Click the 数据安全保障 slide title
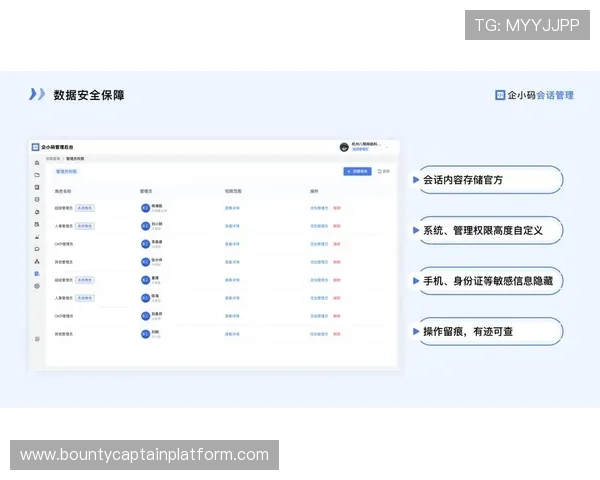This screenshot has height=480, width=600. (x=89, y=95)
